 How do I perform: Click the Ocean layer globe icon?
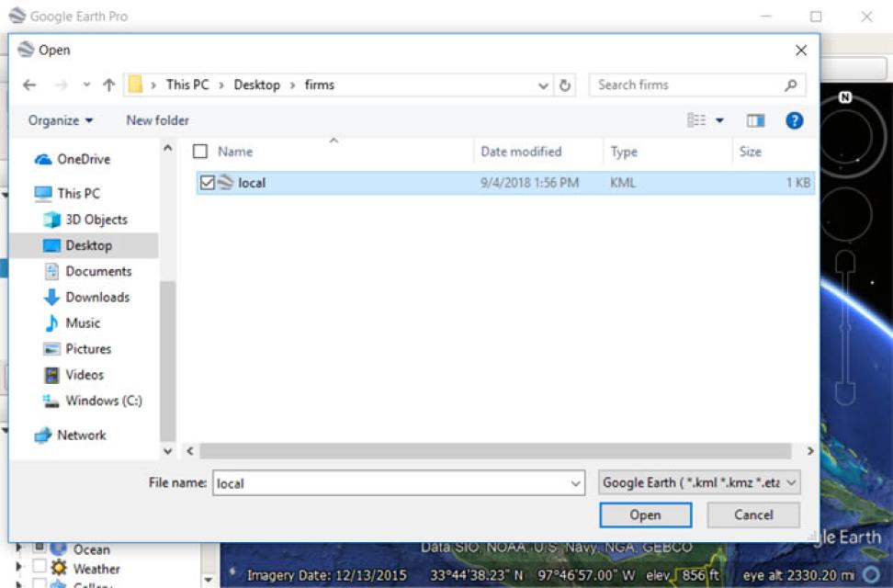click(x=59, y=548)
